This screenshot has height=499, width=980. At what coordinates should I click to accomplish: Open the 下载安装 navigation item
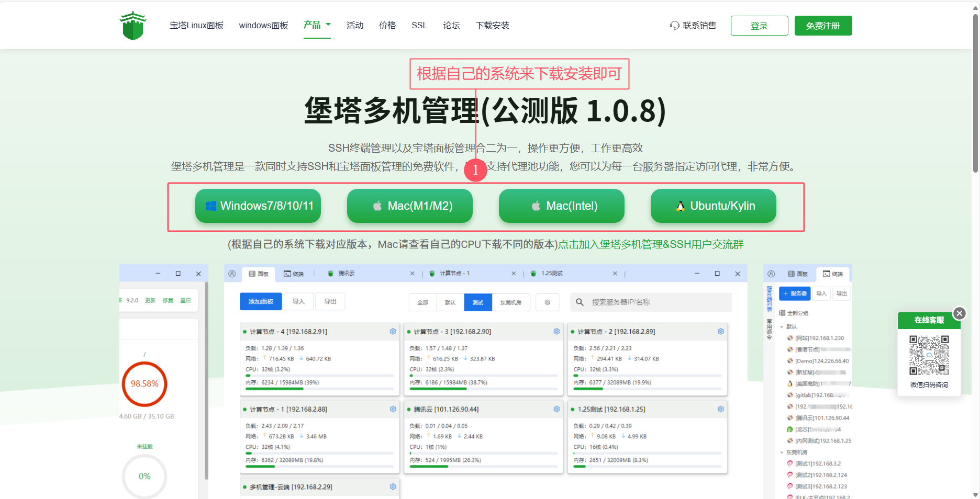(492, 26)
